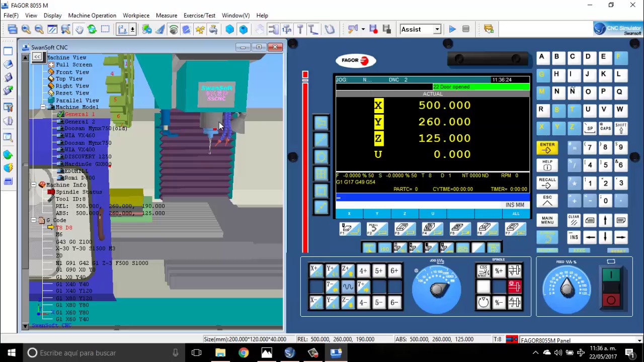Screen dimensions: 644x362
Task: Click the F7 softkey icon
Action: pos(515,229)
